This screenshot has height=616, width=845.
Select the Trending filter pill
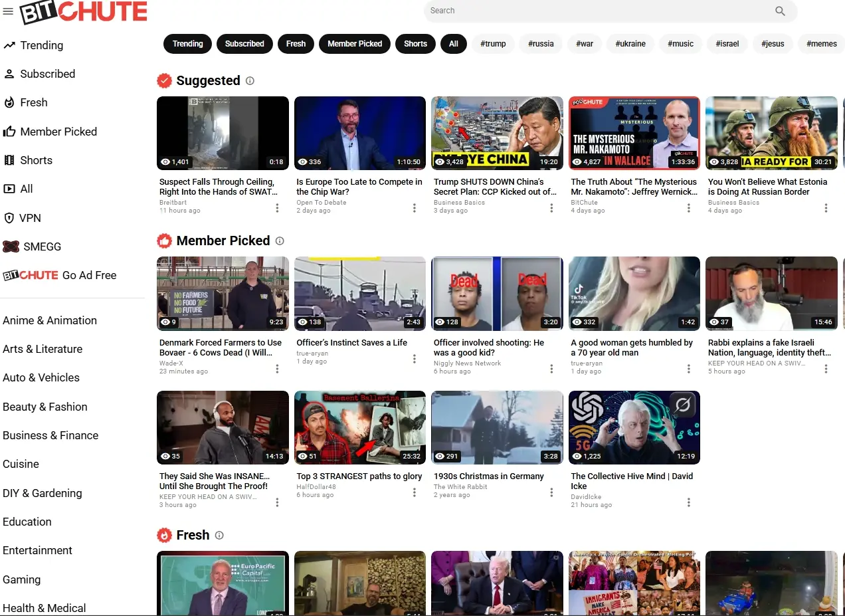point(187,44)
